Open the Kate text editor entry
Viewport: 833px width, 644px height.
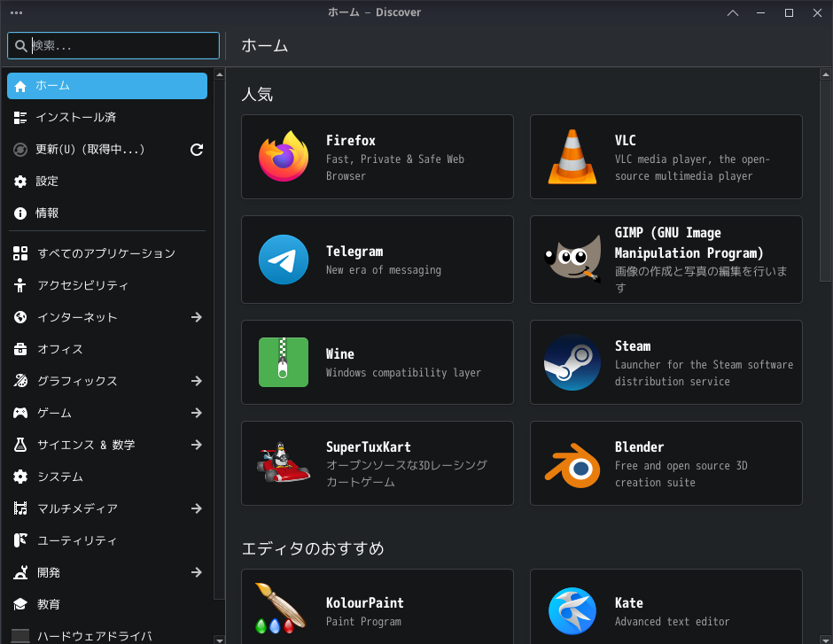click(x=666, y=609)
